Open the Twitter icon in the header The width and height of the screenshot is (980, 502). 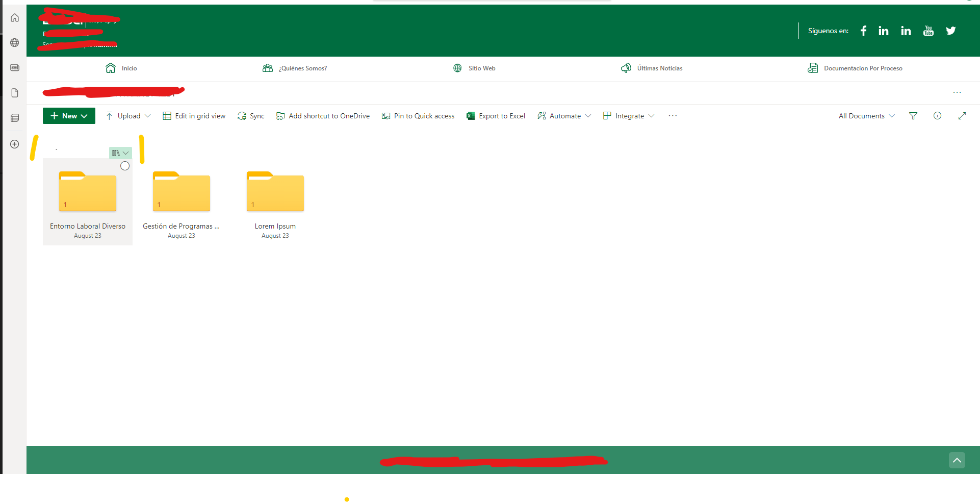click(x=950, y=31)
